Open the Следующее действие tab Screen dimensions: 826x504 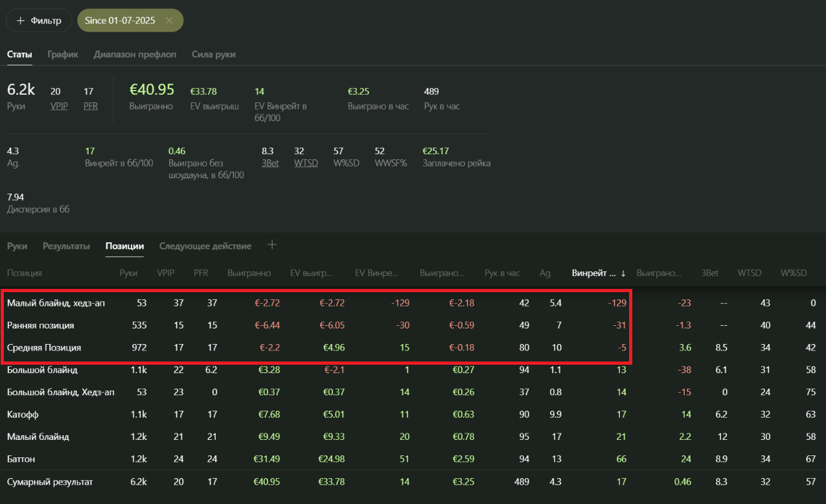[x=205, y=246]
